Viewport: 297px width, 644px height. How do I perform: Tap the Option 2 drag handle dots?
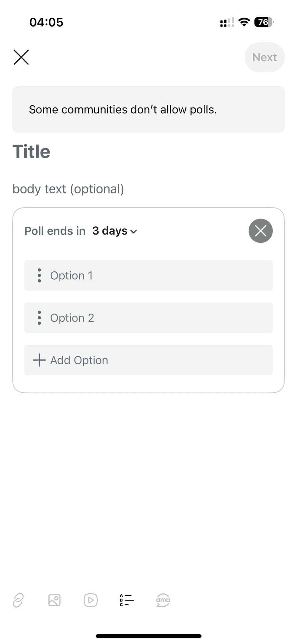(39, 318)
